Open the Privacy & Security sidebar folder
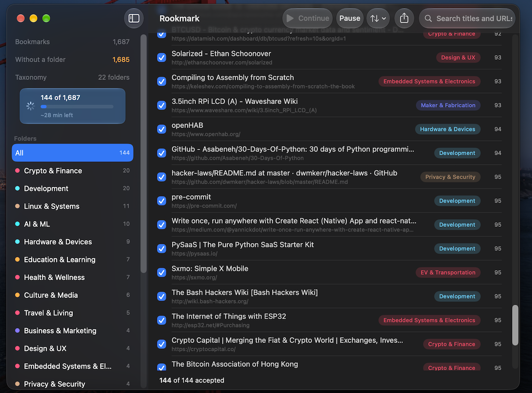The width and height of the screenshot is (532, 393). 73,384
